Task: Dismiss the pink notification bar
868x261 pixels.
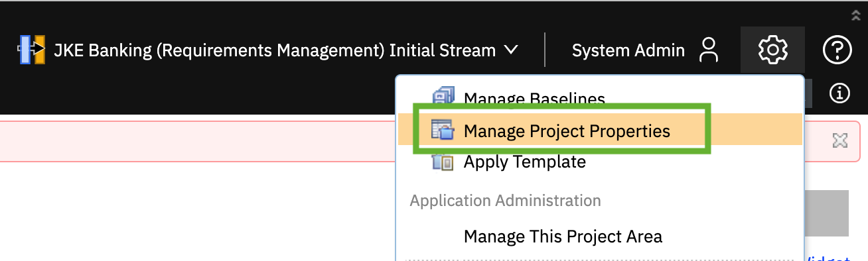Action: tap(840, 140)
